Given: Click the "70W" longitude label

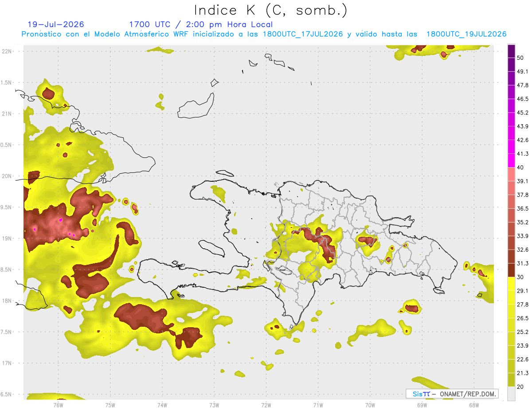Looking at the screenshot, I should coord(370,405).
